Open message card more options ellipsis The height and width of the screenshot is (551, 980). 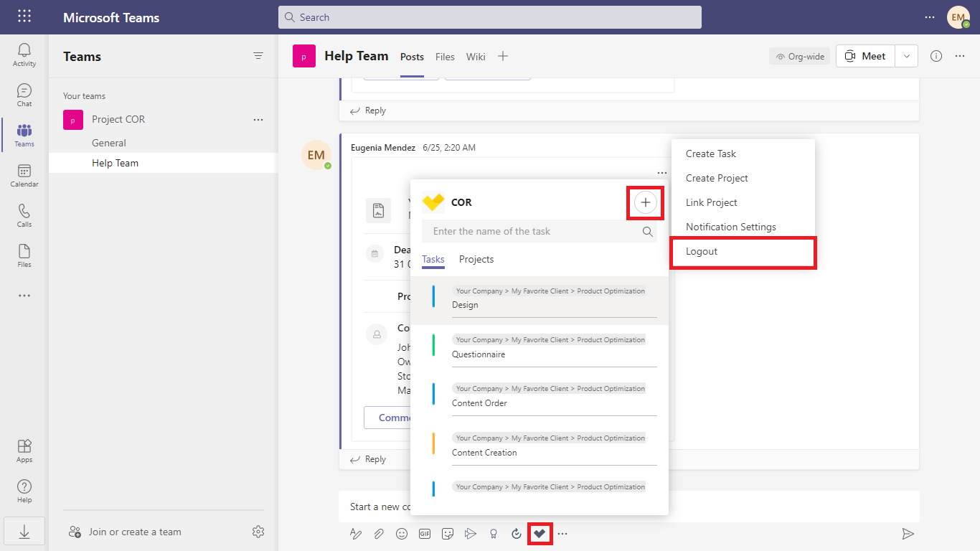click(661, 173)
